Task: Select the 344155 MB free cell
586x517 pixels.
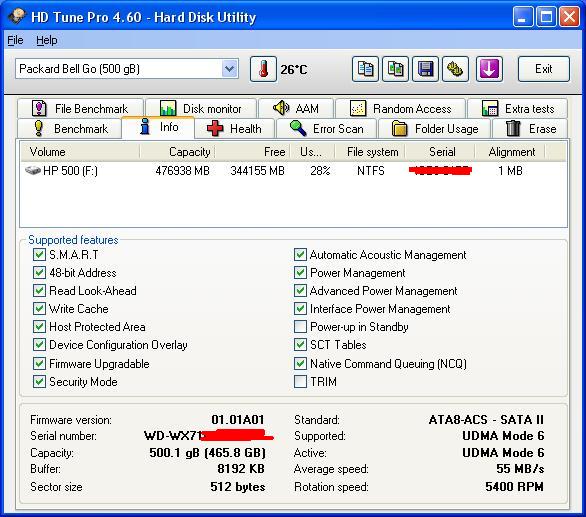Action: coord(257,171)
